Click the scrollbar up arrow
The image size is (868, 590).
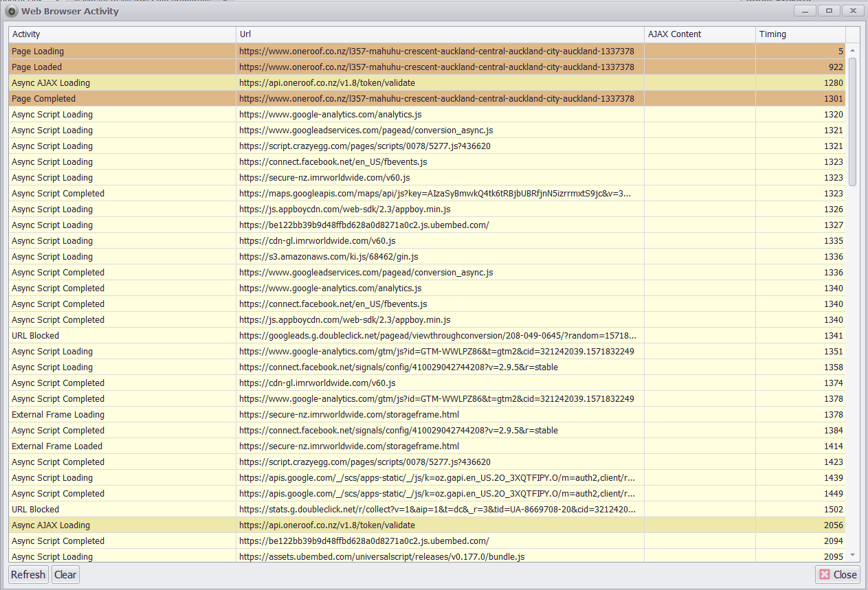coord(853,51)
